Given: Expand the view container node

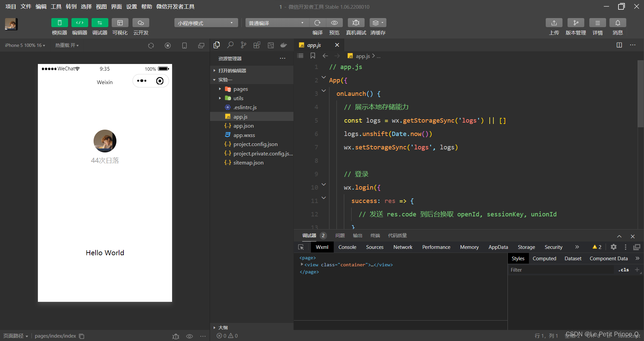Looking at the screenshot, I should (302, 264).
